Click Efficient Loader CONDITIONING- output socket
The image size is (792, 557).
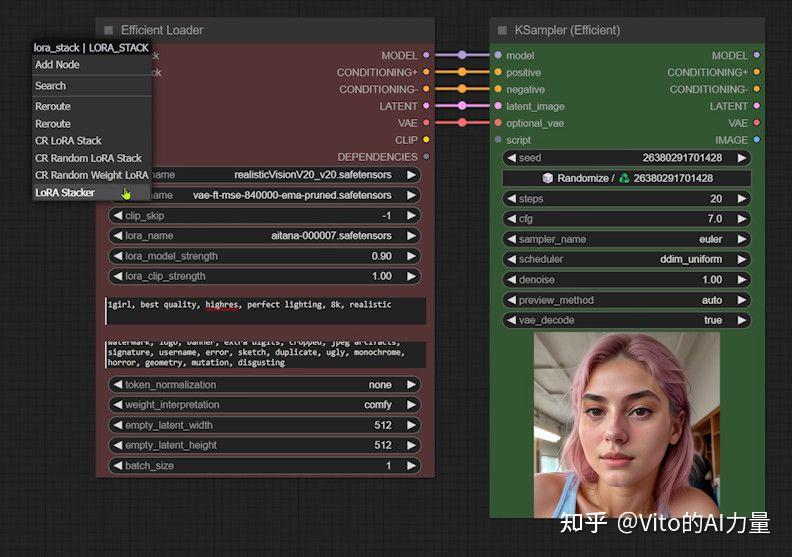[426, 89]
